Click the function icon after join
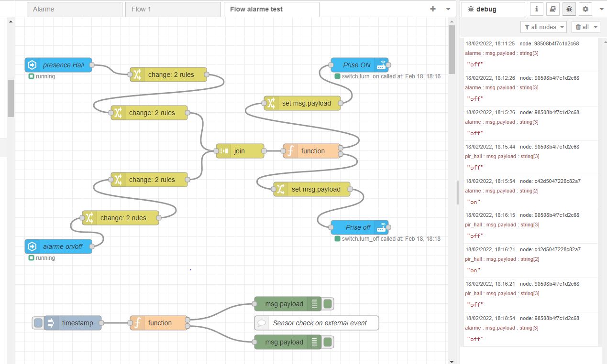Viewport: 607px width, 364px height. coord(290,151)
